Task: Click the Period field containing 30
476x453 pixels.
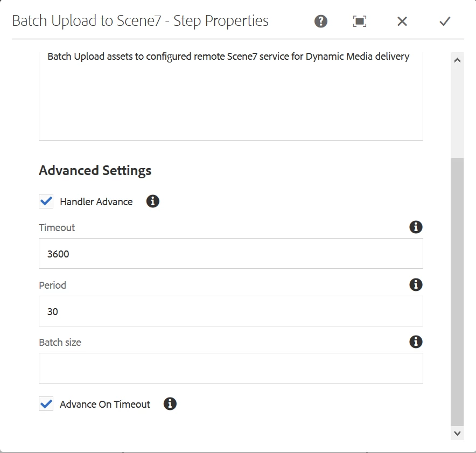Action: (230, 311)
